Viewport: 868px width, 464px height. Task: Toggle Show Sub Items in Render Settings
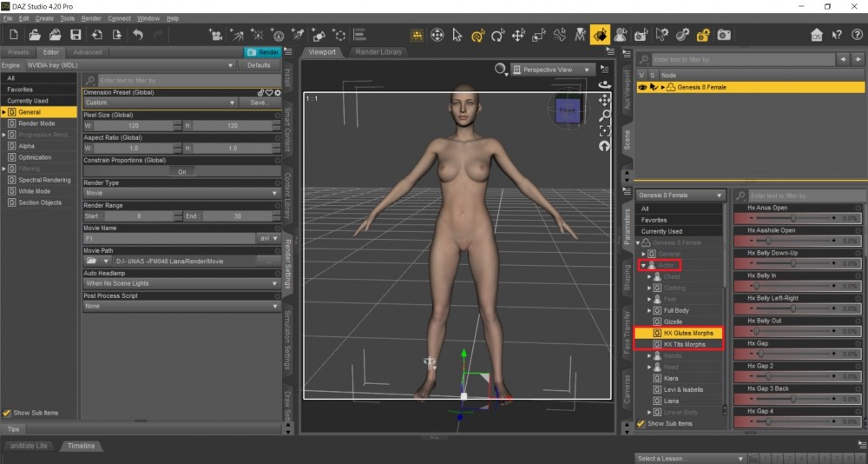point(7,413)
